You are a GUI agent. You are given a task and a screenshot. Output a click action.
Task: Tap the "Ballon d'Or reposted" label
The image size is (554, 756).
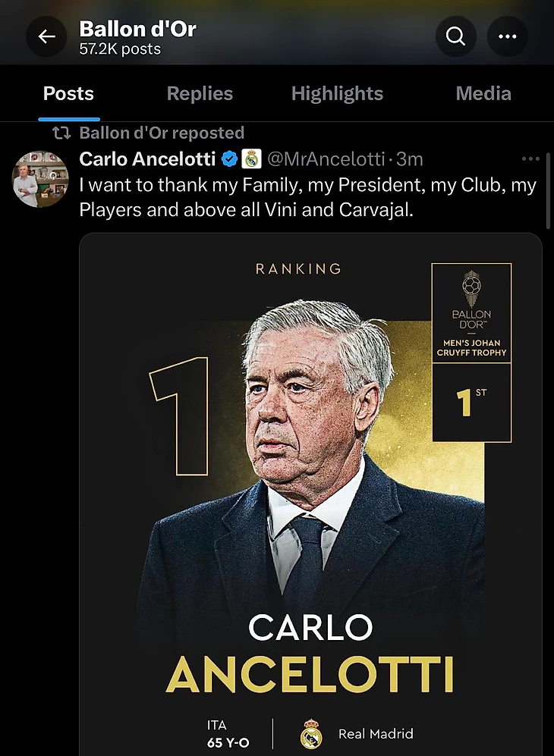coord(162,133)
